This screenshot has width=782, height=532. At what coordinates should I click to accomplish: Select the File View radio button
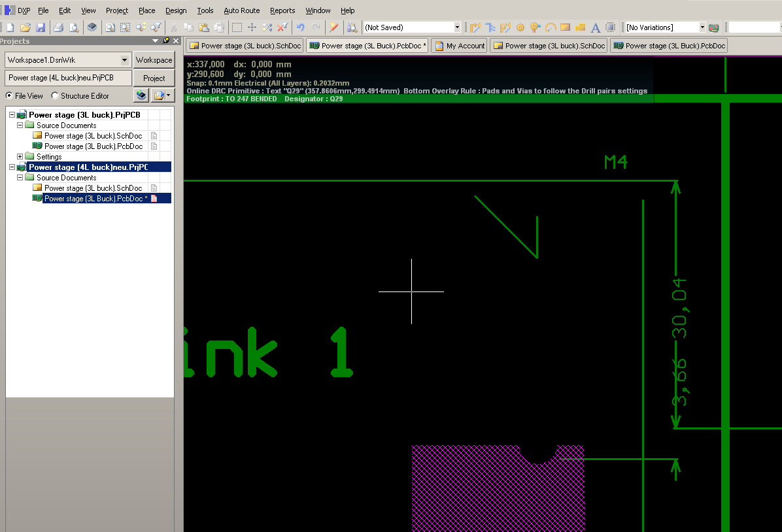tap(9, 95)
